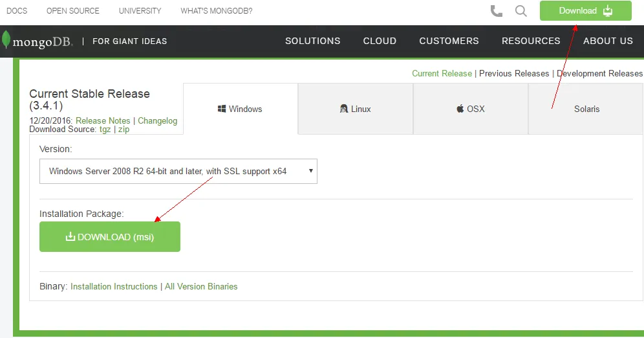
Task: Open the Current Release link
Action: 442,73
